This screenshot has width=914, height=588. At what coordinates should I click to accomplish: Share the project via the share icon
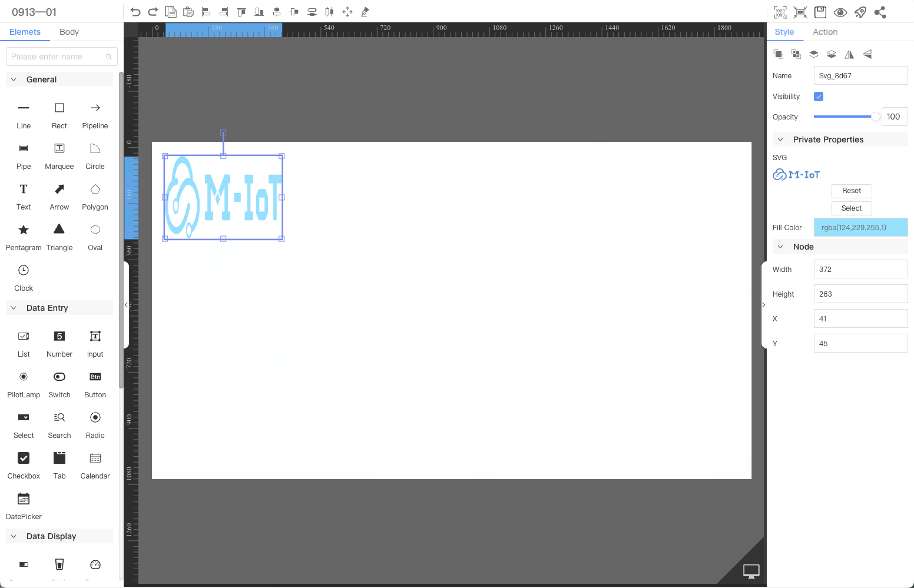click(x=880, y=12)
